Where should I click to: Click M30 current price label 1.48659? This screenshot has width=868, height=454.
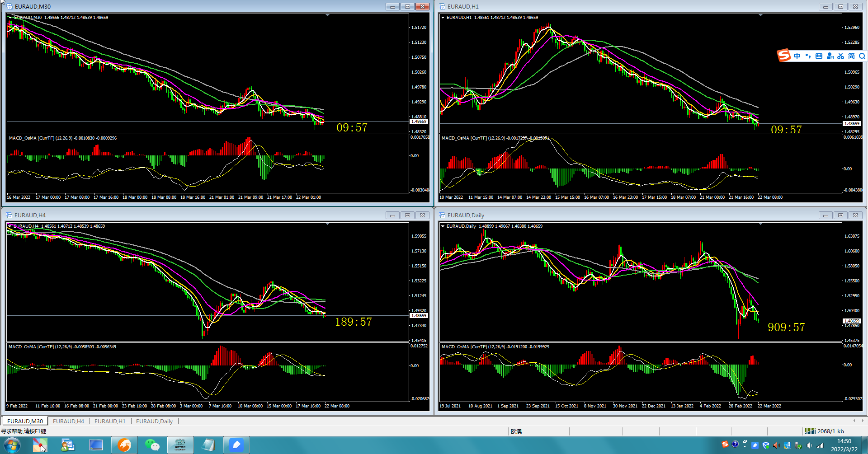click(x=419, y=121)
